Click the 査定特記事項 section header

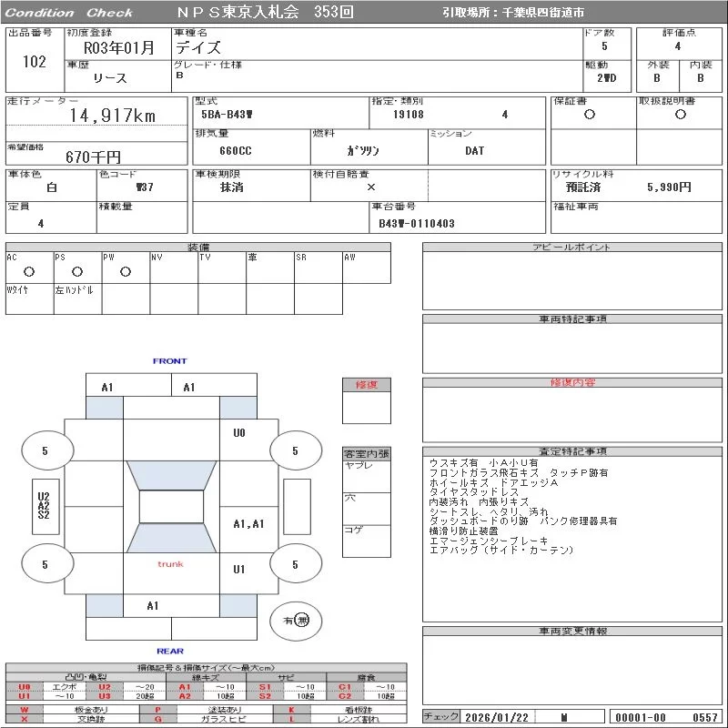[x=572, y=451]
